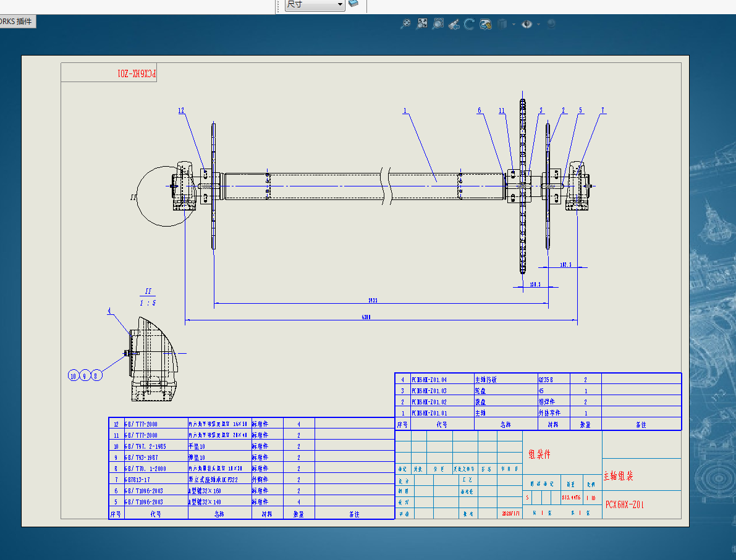Click the mirrored PCX6HX-Z01 title box
The image size is (736, 560).
pyautogui.click(x=109, y=73)
